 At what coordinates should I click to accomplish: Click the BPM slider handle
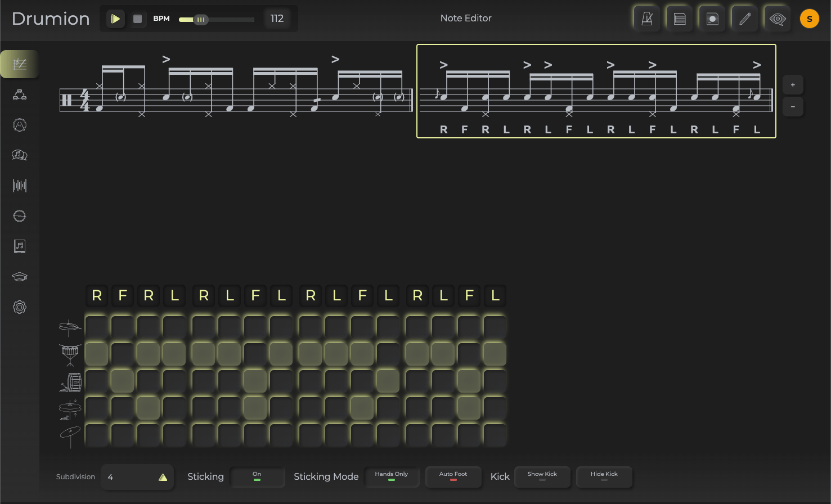pyautogui.click(x=201, y=20)
